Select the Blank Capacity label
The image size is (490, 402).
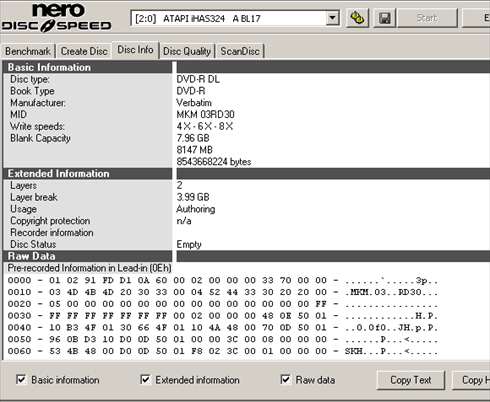pos(40,138)
